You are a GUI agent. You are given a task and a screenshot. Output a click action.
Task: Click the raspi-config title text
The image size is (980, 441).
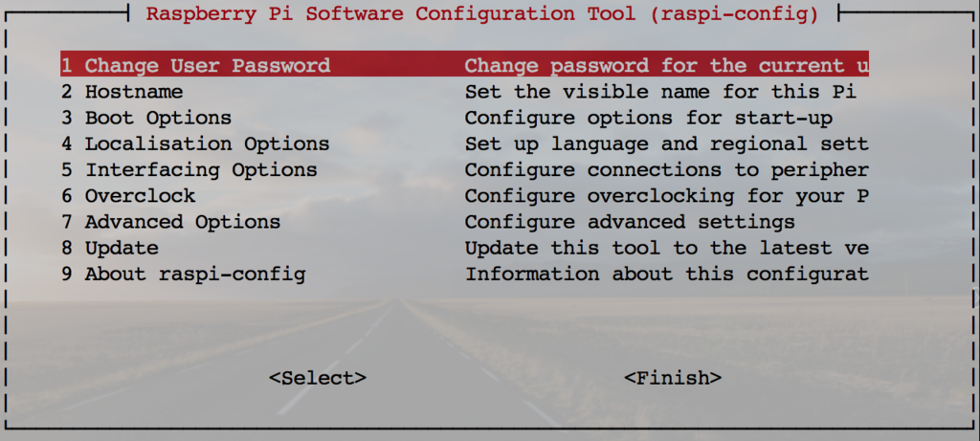tap(482, 13)
